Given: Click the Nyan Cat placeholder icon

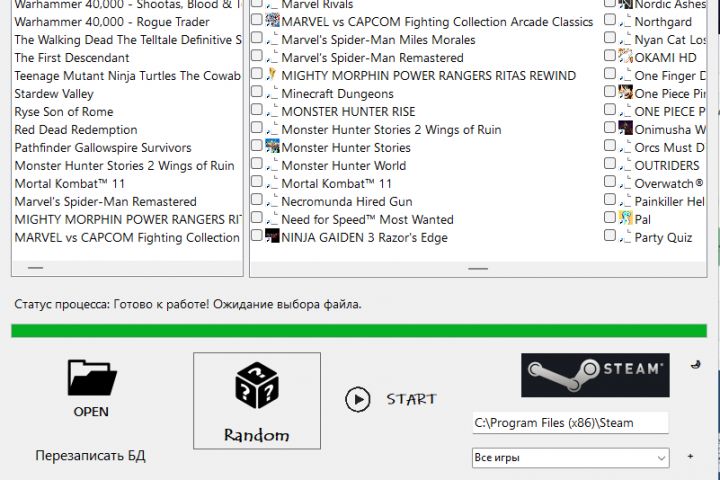Looking at the screenshot, I should [625, 40].
